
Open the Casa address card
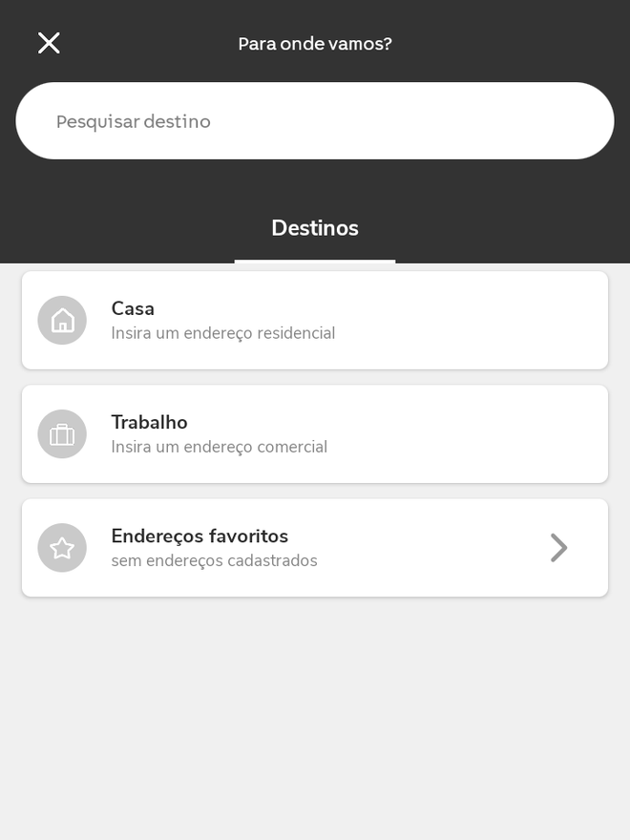tap(315, 321)
